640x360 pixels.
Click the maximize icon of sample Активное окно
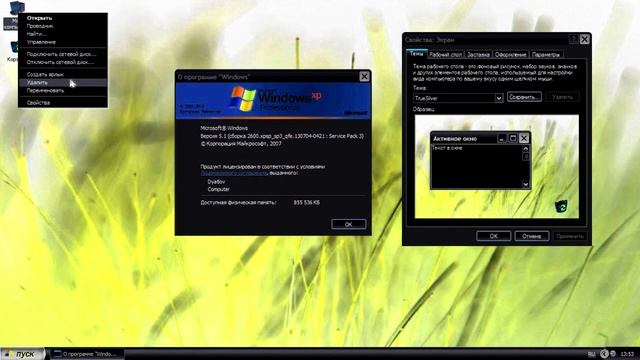(513, 138)
